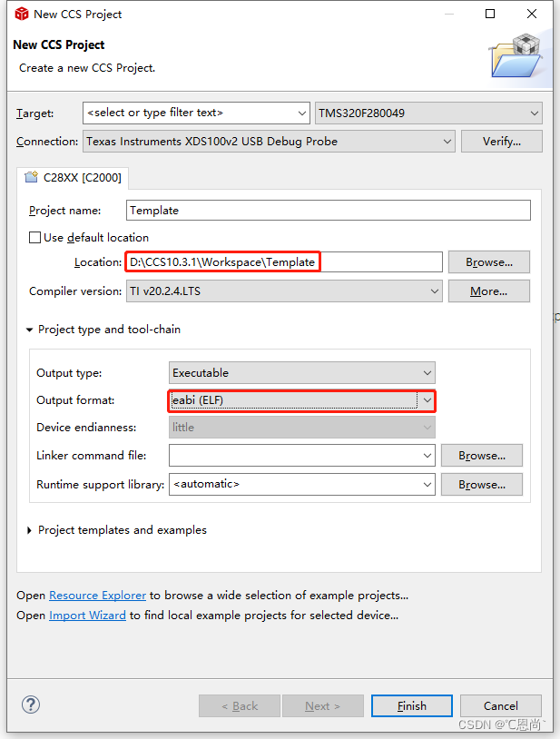Open the Import Wizard link
The height and width of the screenshot is (739, 560).
pos(88,615)
